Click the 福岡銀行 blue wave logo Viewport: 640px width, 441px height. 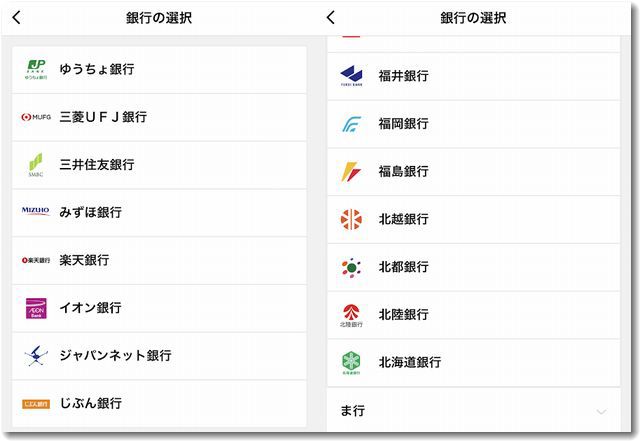pos(351,124)
